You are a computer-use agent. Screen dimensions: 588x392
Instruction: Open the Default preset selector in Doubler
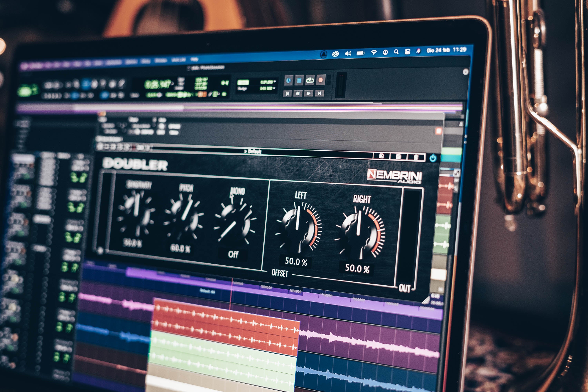pyautogui.click(x=252, y=151)
